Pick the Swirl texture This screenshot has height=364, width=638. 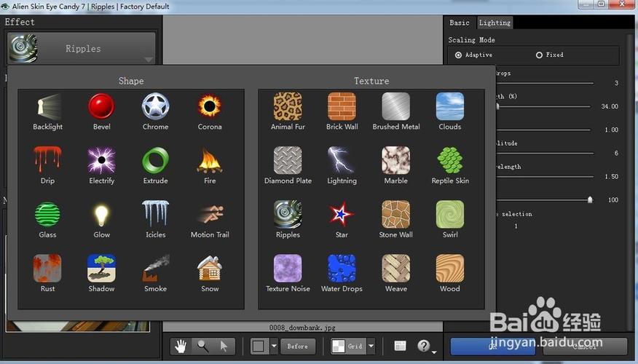[450, 220]
